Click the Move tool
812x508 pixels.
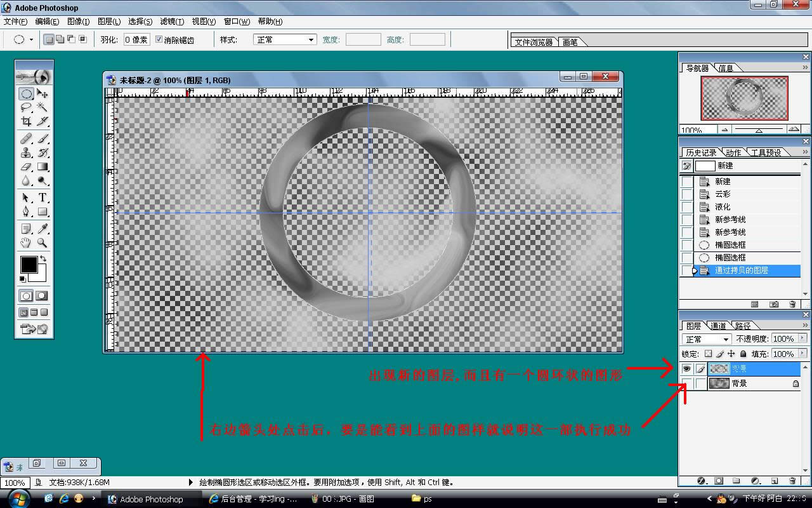pos(43,93)
